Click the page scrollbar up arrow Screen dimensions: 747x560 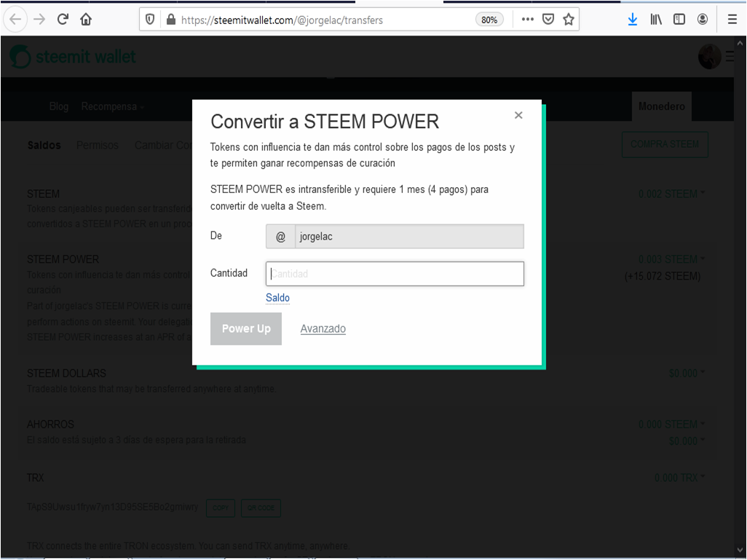pos(740,43)
